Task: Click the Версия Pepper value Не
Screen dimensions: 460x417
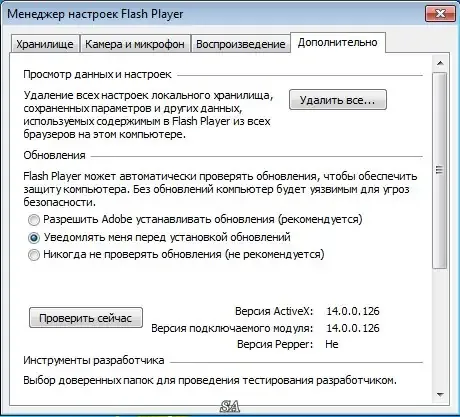Action: [x=332, y=344]
